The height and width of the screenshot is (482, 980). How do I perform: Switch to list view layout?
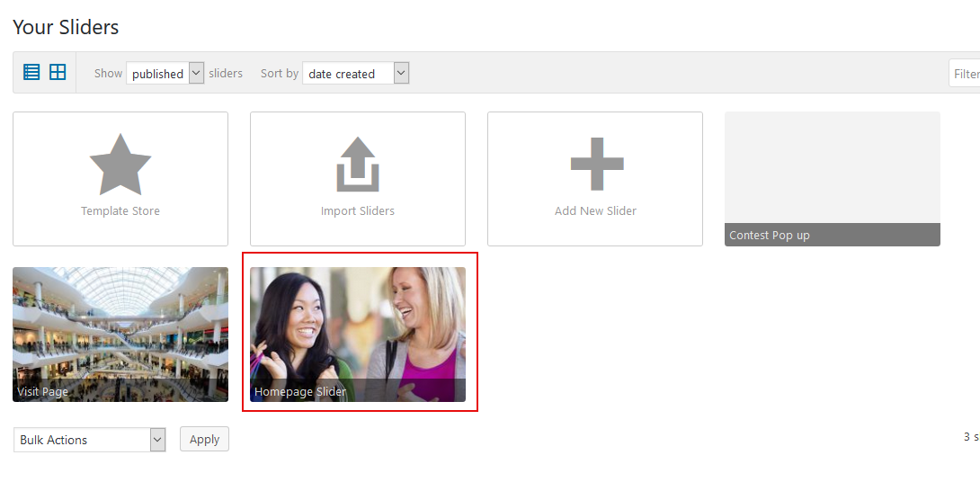(x=31, y=73)
